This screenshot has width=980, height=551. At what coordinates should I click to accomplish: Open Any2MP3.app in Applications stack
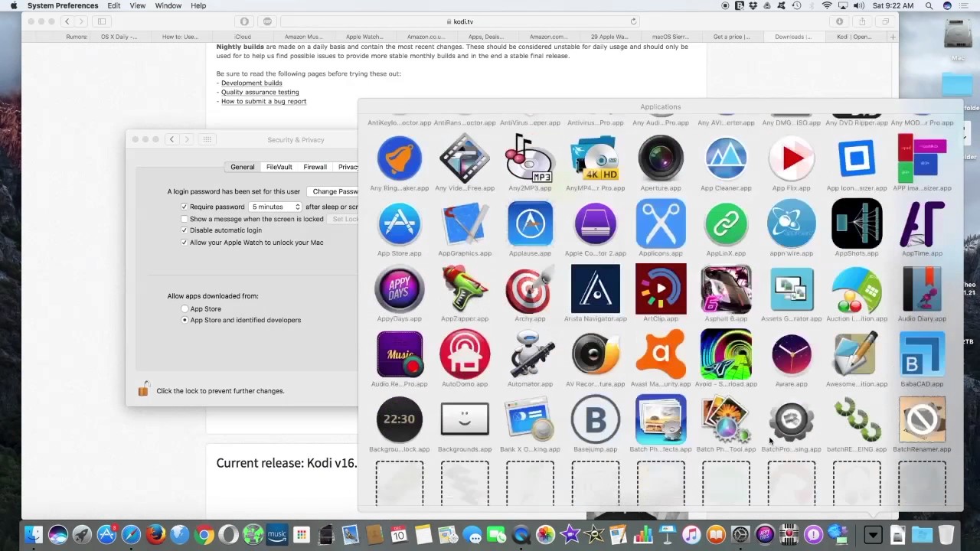(530, 159)
